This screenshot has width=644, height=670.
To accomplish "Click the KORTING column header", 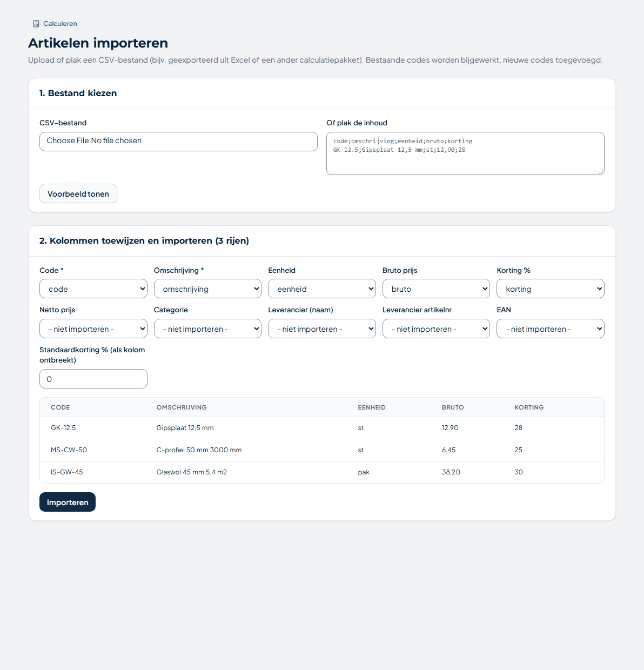I will 529,407.
